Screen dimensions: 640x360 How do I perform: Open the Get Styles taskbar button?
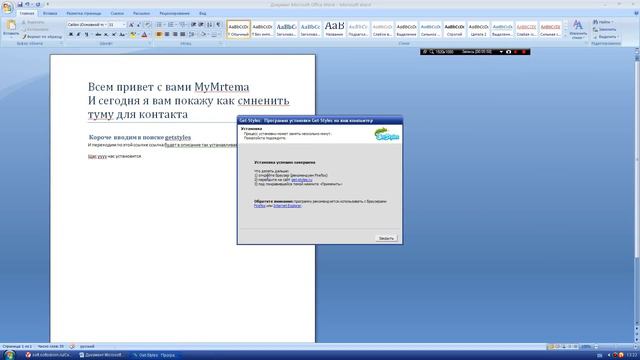[x=154, y=355]
